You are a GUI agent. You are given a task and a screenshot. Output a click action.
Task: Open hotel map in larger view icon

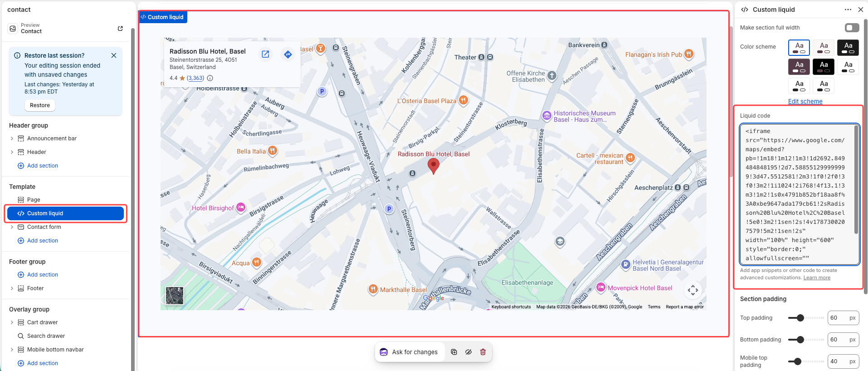pos(265,54)
